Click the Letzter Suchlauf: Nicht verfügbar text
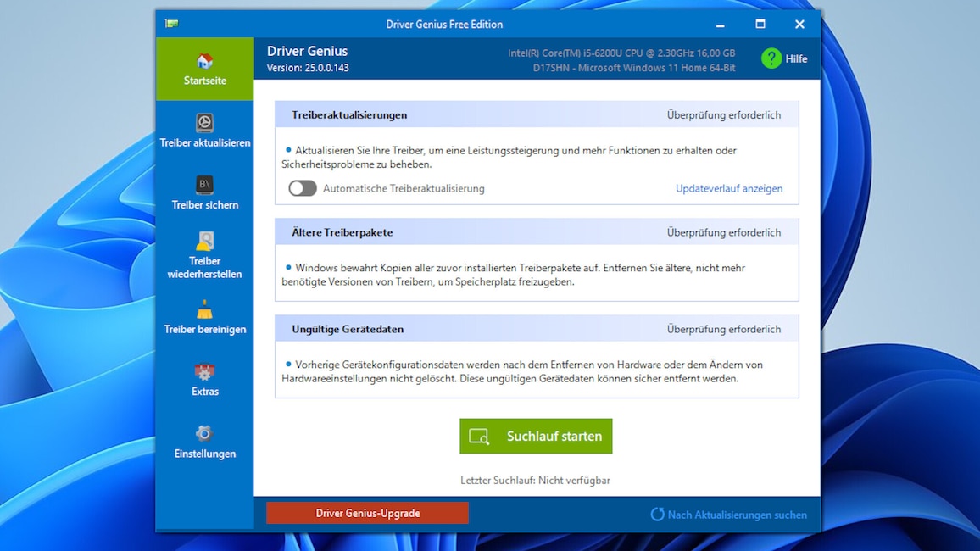This screenshot has width=980, height=551. point(536,481)
